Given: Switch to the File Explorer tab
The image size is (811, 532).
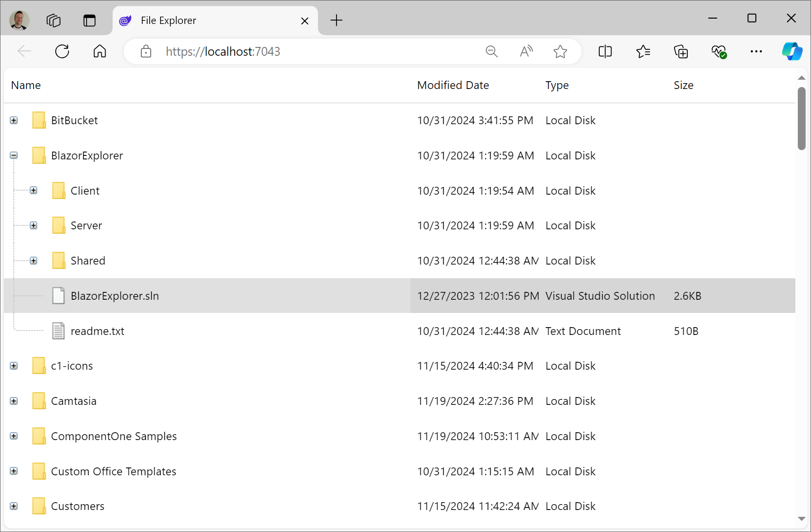Looking at the screenshot, I should (196, 21).
